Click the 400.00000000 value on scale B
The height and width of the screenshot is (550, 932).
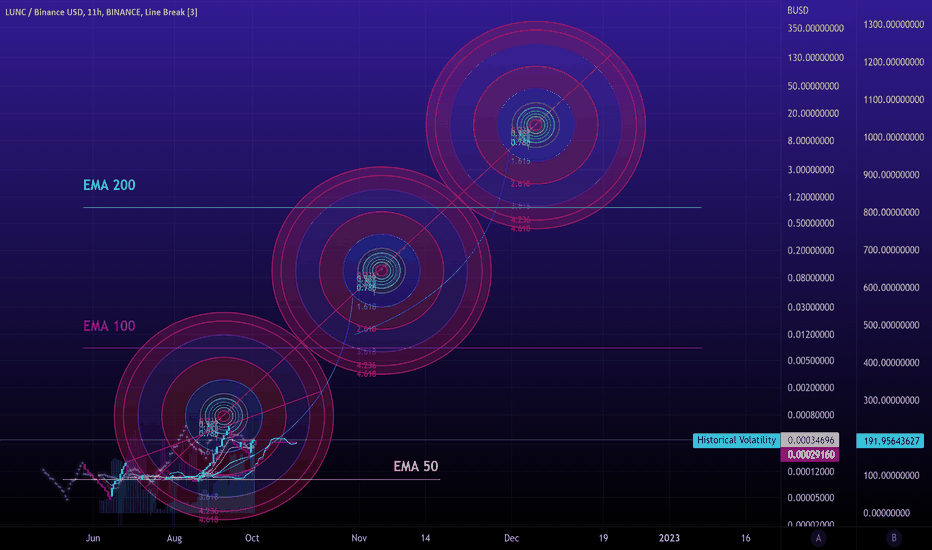[x=891, y=363]
